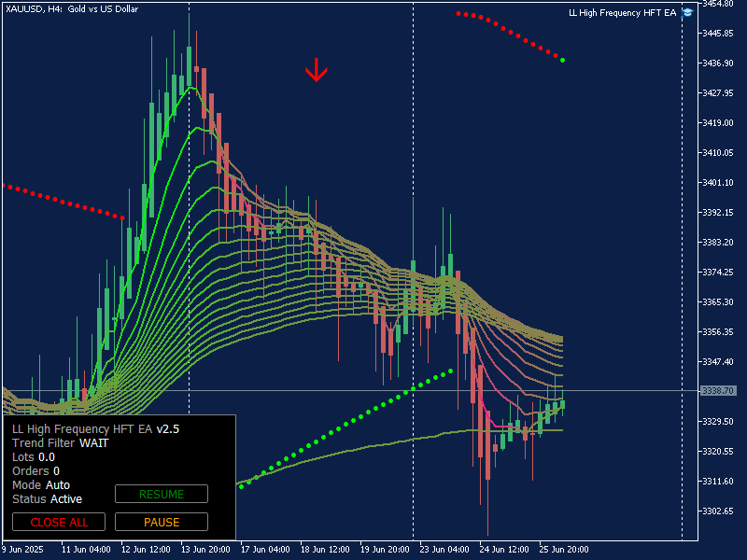Click the XAUUSD, H4 chart title

tap(72, 9)
